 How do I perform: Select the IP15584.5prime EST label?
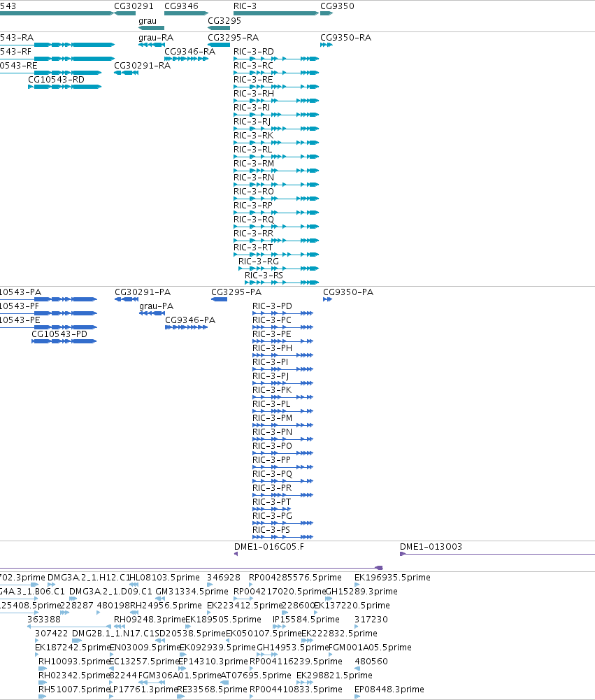point(306,620)
